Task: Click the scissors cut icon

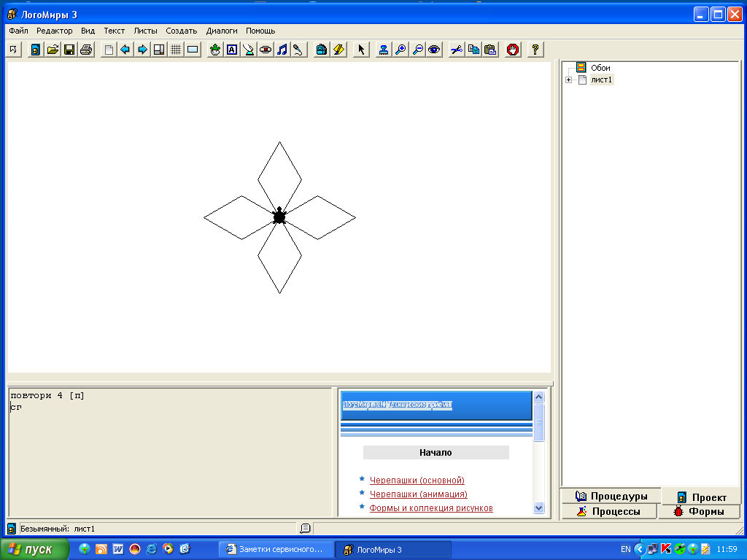Action: tap(457, 50)
